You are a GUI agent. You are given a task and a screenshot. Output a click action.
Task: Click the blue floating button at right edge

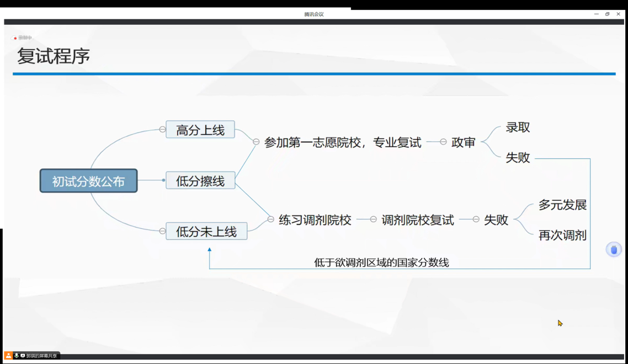(x=614, y=250)
